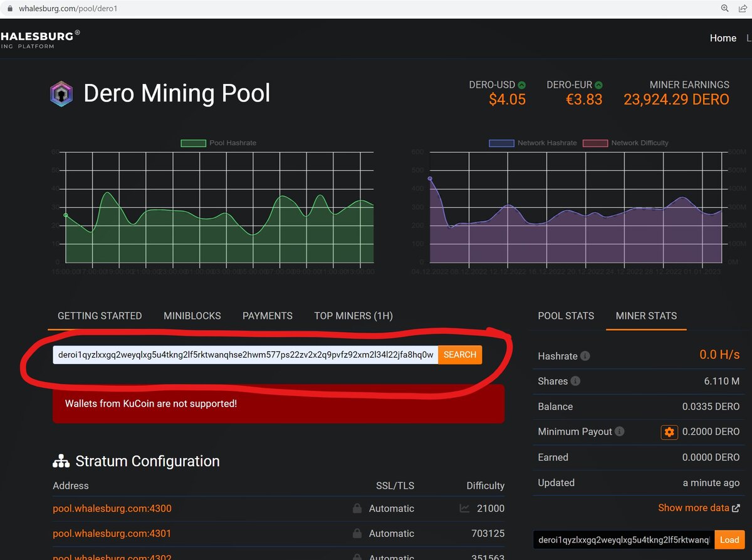
Task: Click the 0.2000 DERO minimum payout value
Action: (x=711, y=432)
